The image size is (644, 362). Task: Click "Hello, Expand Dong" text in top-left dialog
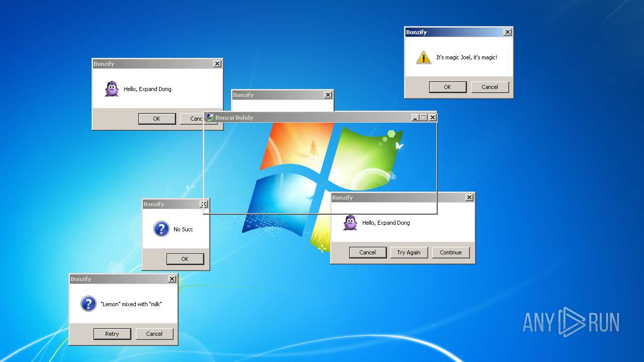click(147, 89)
